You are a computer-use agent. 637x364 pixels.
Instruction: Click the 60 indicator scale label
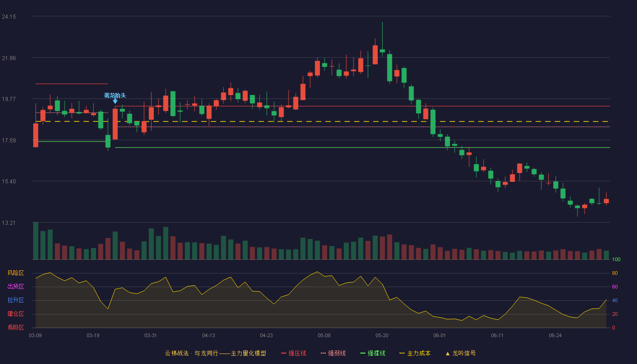coord(615,287)
